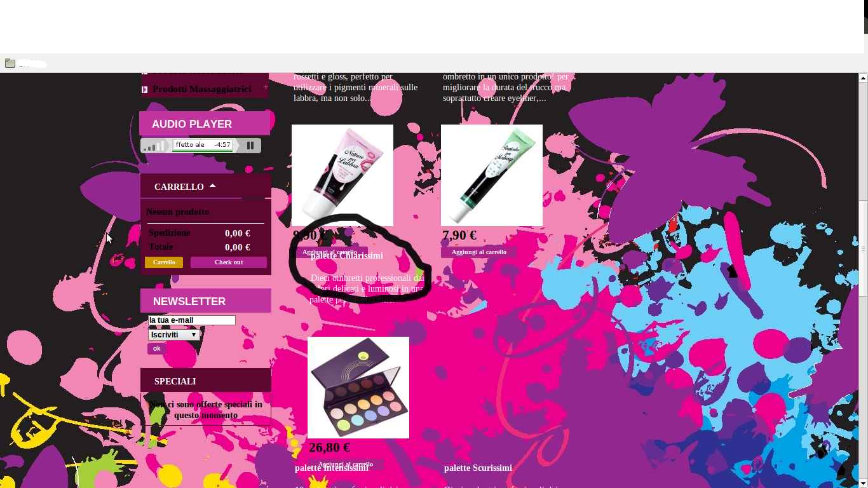Open the palette Scurissimi product link
The image size is (868, 488).
click(478, 468)
